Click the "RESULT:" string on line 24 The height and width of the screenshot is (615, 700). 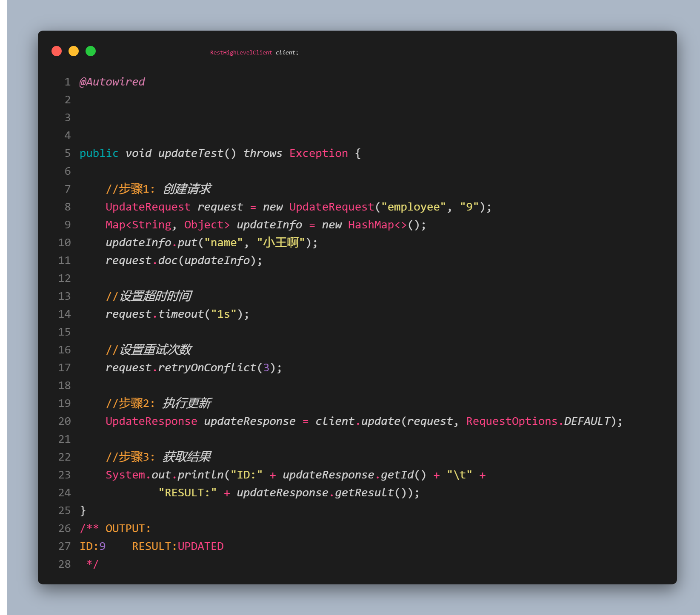(x=188, y=493)
